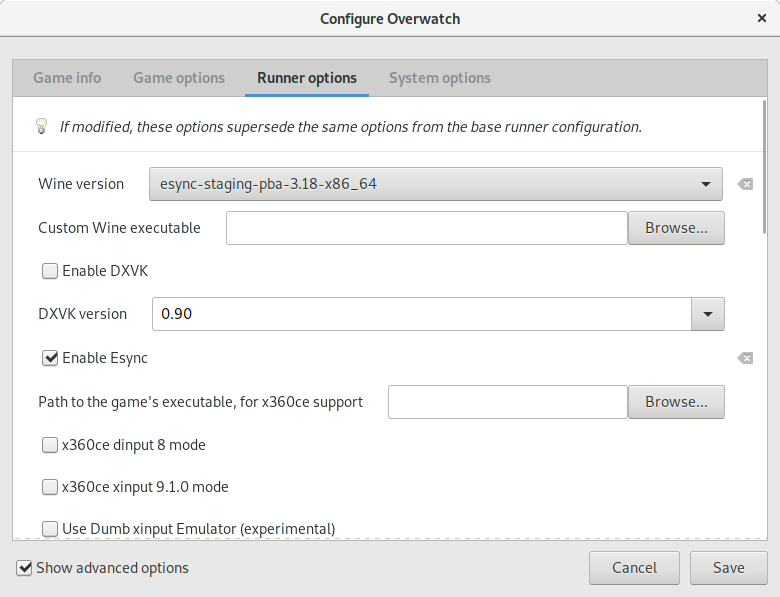Viewport: 780px width, 597px height.
Task: Enable x360ce xinput 9.1.0 mode
Action: click(x=50, y=488)
